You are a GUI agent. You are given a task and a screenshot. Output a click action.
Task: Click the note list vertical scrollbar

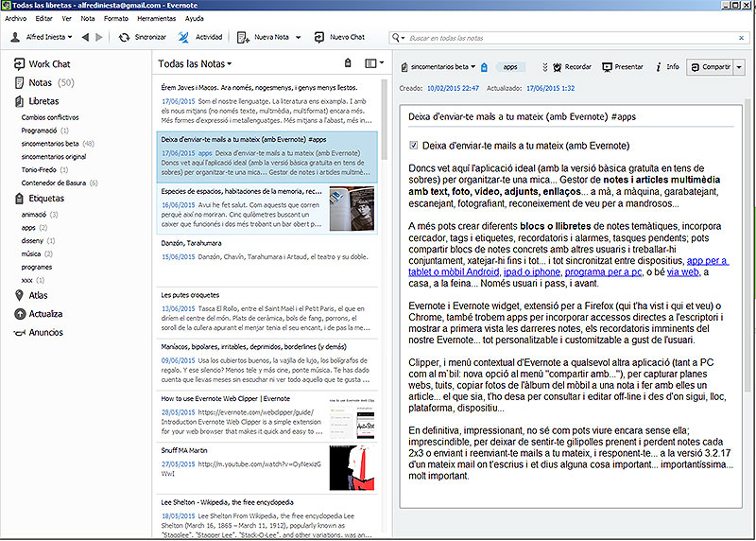pyautogui.click(x=384, y=120)
